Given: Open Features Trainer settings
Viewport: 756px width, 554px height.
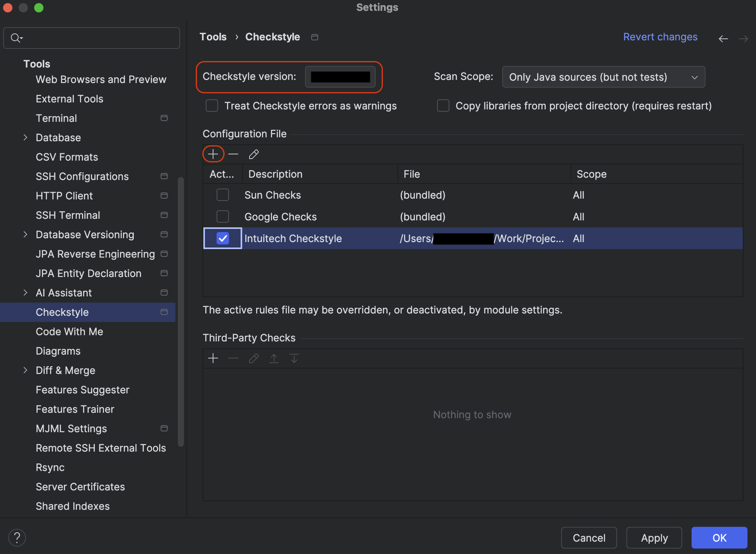Looking at the screenshot, I should tap(75, 409).
